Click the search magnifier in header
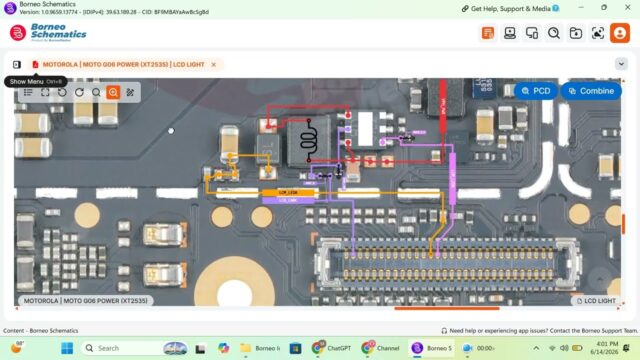Image resolution: width=640 pixels, height=360 pixels. tap(554, 33)
